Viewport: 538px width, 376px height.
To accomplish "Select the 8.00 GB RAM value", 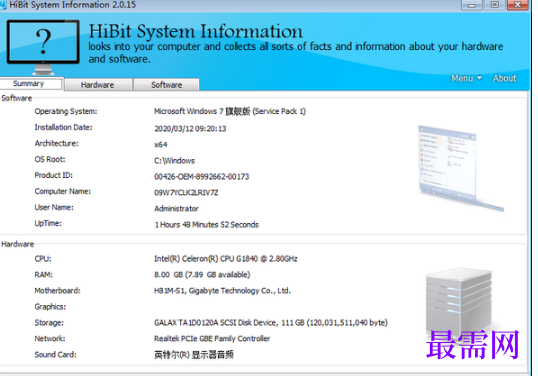I will pos(202,275).
